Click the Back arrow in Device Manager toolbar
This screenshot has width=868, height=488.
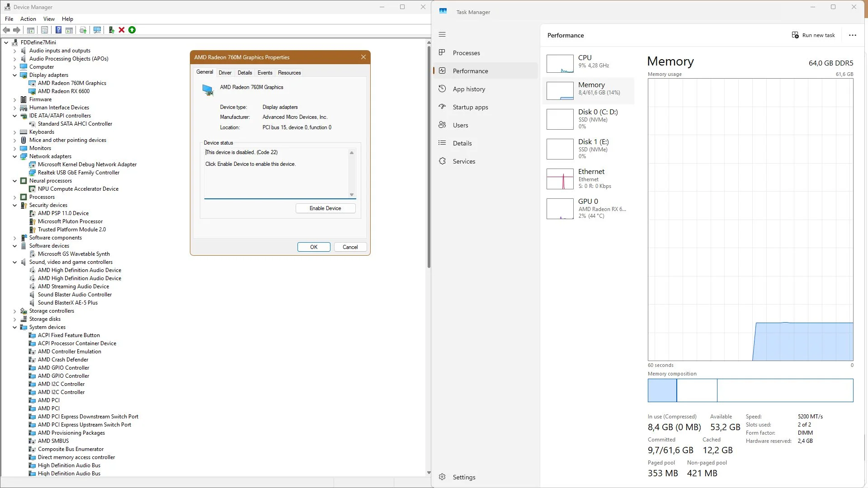(x=6, y=30)
